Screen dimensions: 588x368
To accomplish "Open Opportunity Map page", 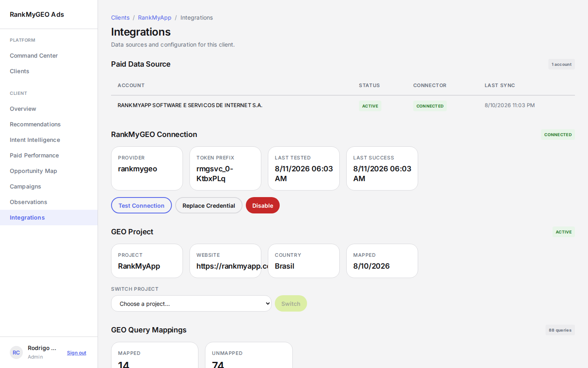I will (x=49, y=171).
